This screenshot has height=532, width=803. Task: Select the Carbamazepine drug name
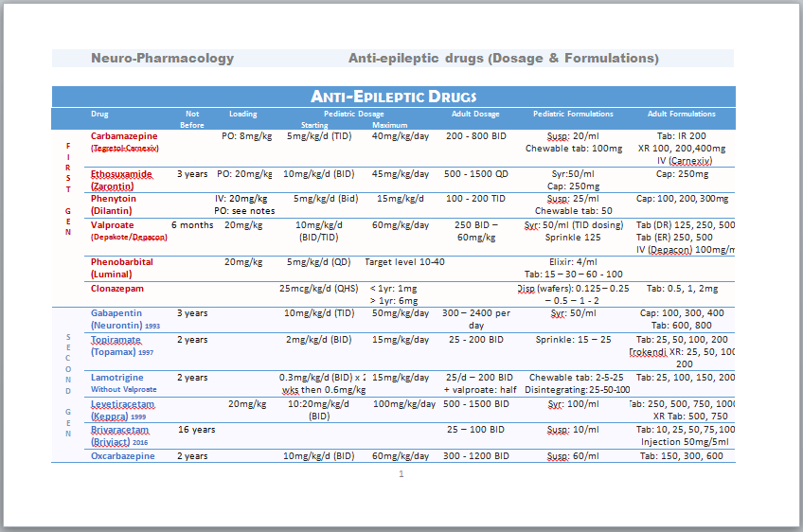point(124,136)
